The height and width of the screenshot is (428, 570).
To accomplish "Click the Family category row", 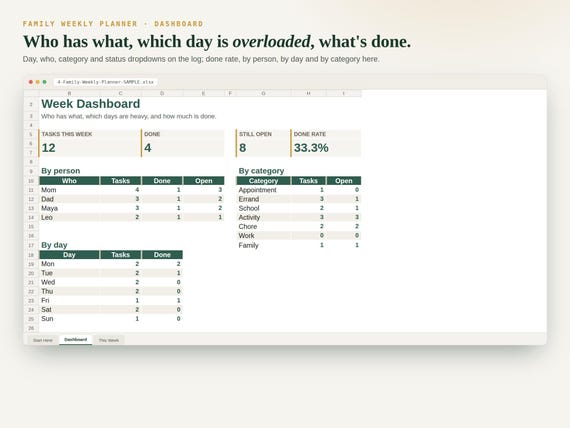I will pyautogui.click(x=299, y=245).
